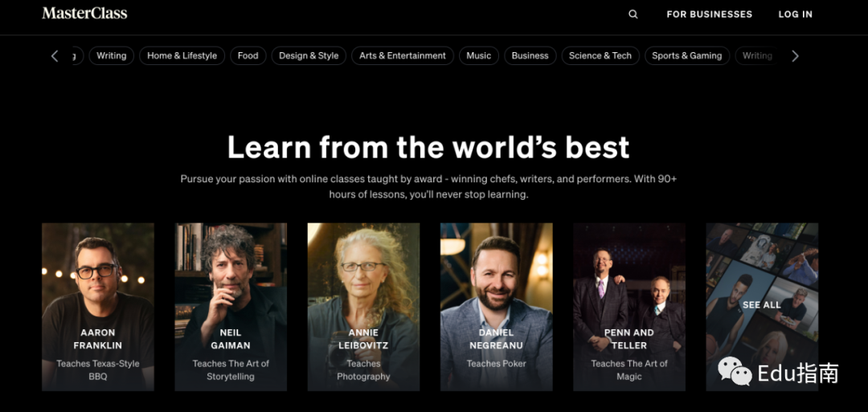
Task: Choose the Design & Style category
Action: 309,55
